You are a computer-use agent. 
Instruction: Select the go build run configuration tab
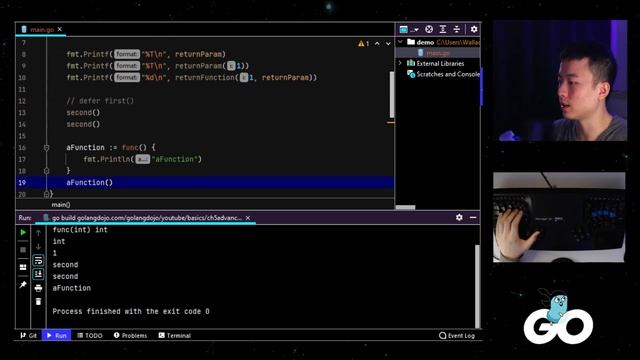point(146,218)
